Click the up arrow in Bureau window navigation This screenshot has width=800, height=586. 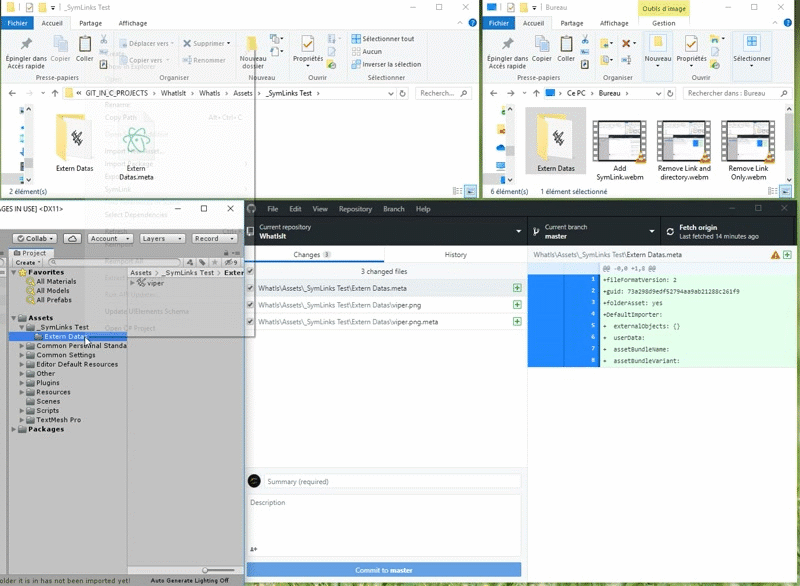536,93
